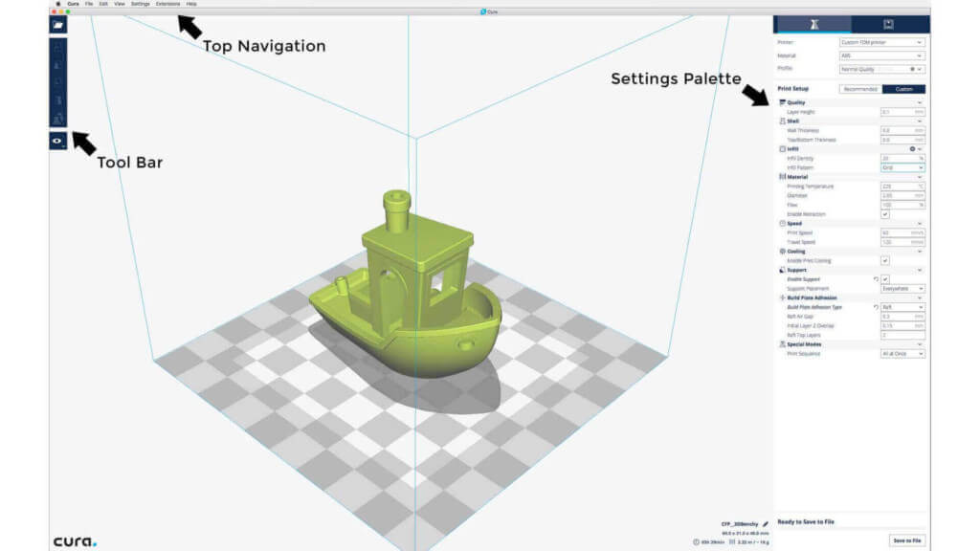Click the Save to File button
This screenshot has width=980, height=551.
click(909, 539)
